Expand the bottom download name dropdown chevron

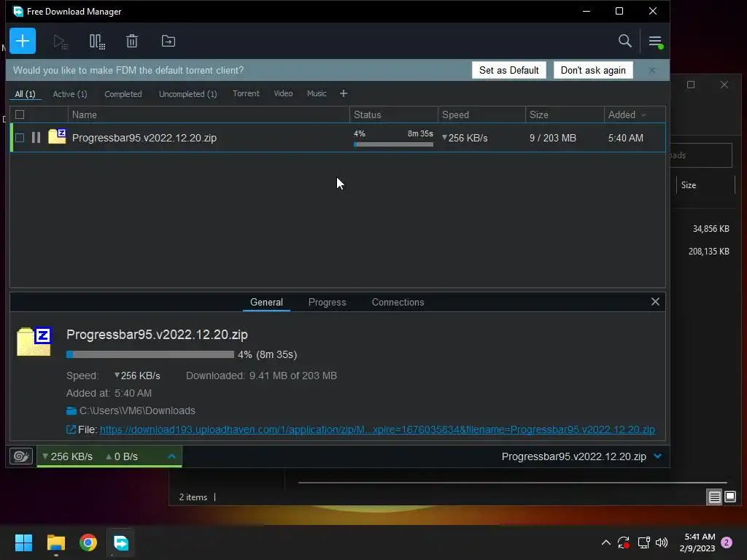657,456
